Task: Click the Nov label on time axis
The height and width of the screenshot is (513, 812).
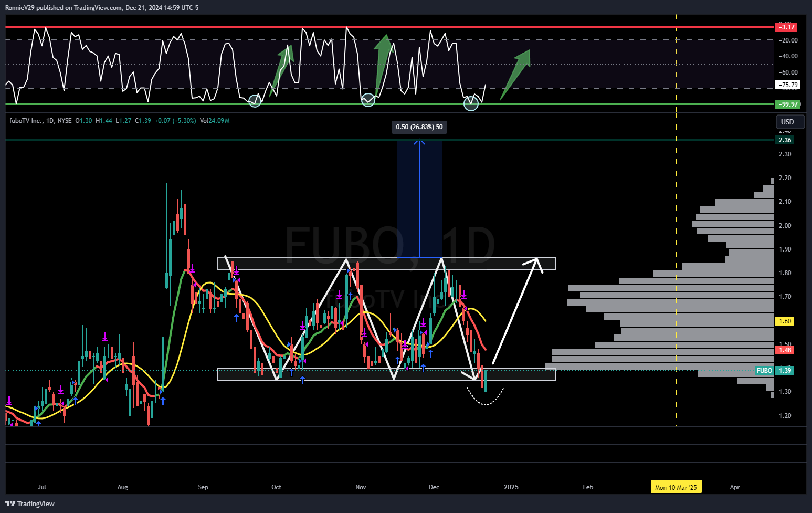Action: [x=361, y=487]
